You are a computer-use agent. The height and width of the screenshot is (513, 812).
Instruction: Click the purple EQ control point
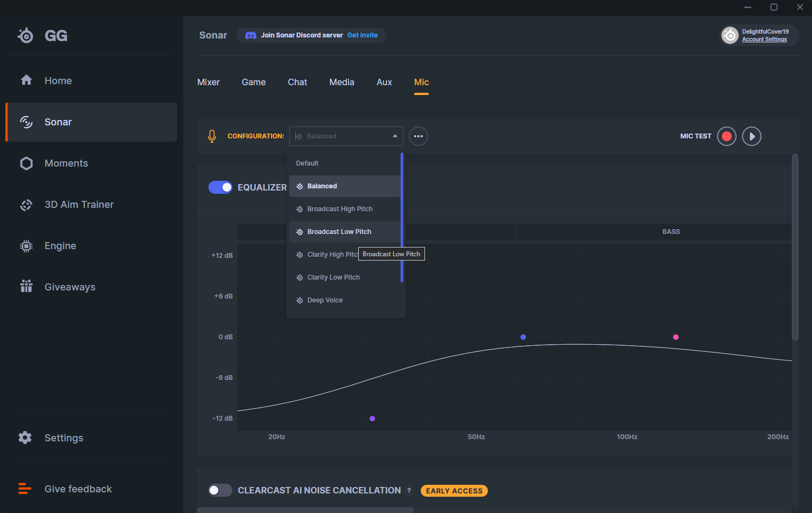[372, 419]
